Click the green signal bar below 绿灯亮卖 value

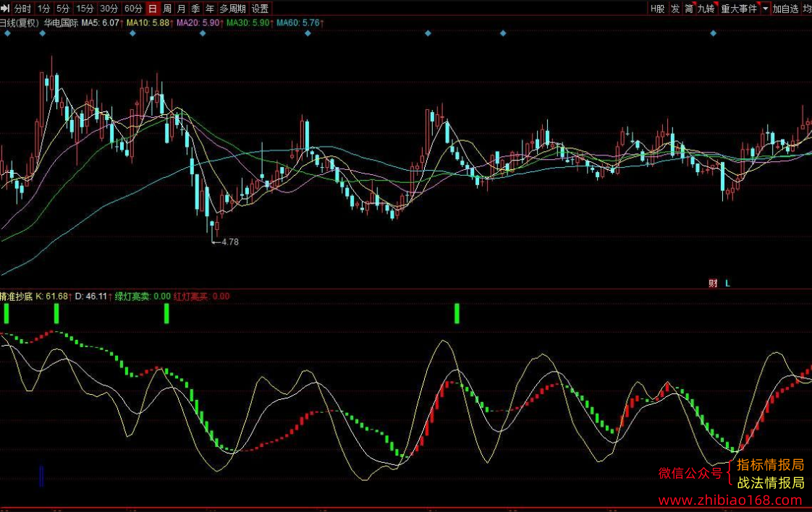point(166,314)
